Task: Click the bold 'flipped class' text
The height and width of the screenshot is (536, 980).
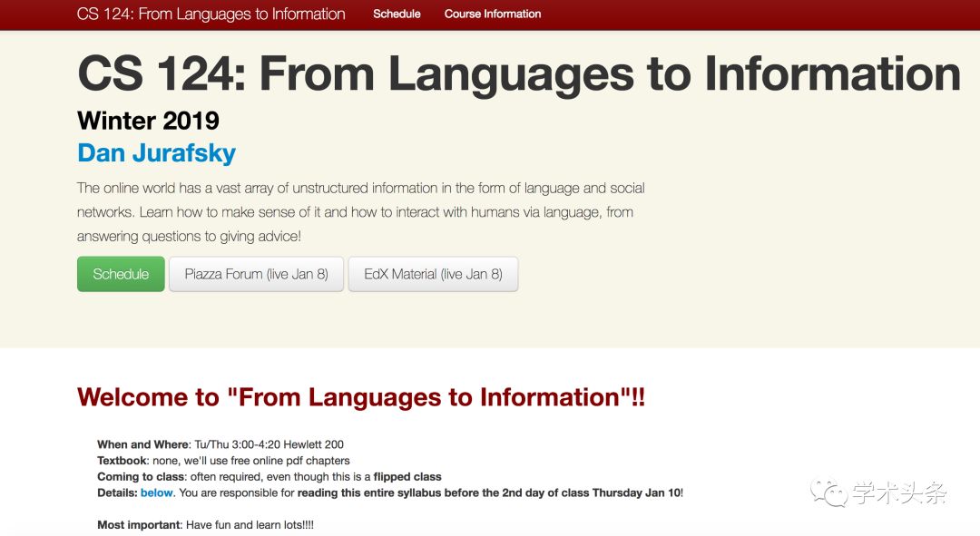Action: click(407, 477)
